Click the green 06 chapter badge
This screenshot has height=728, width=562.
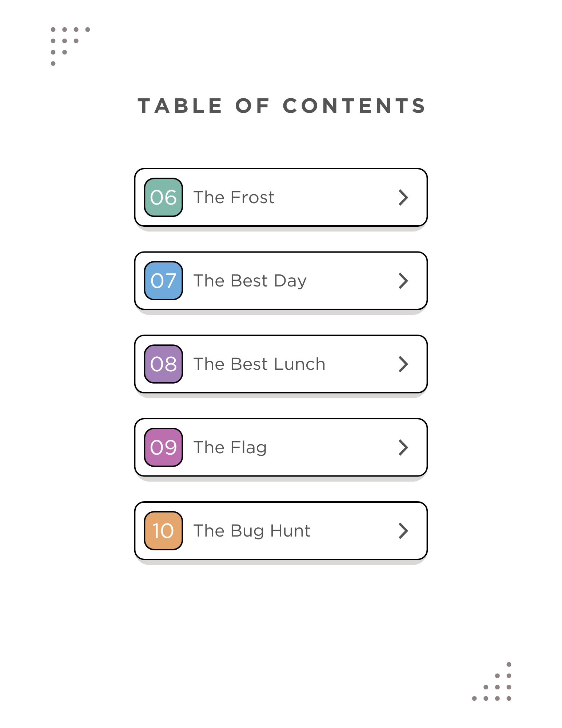[163, 197]
